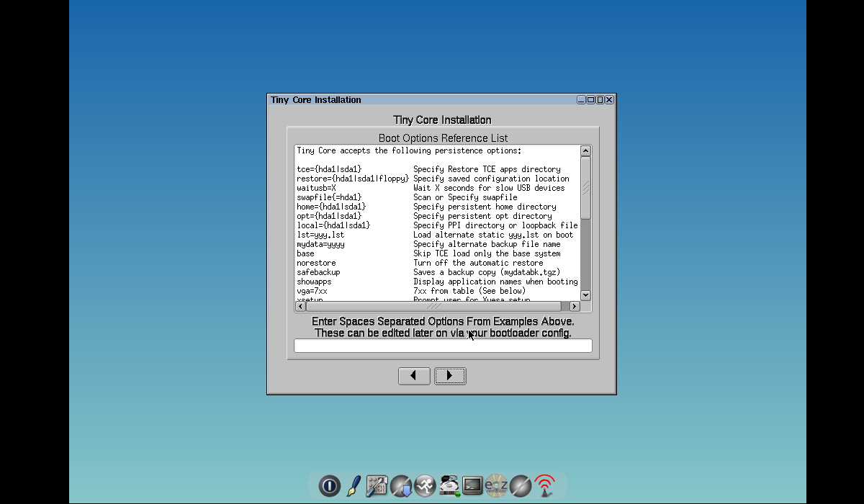The image size is (864, 504).
Task: Launch the ezremaster disc icon
Action: click(x=496, y=486)
